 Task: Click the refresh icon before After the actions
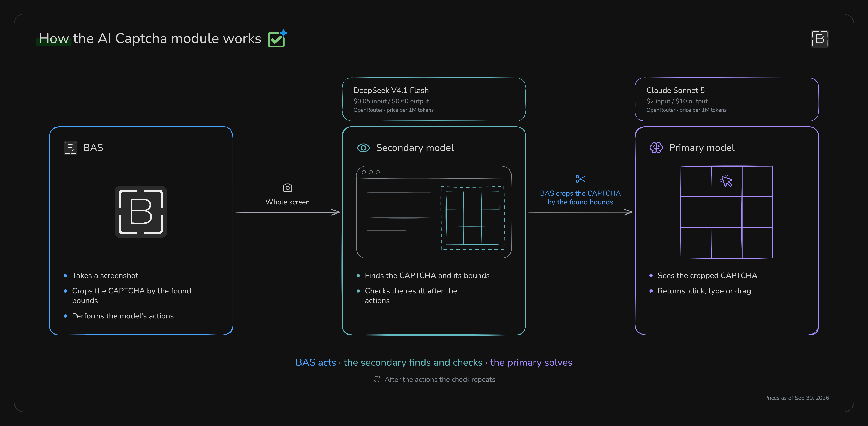(377, 379)
